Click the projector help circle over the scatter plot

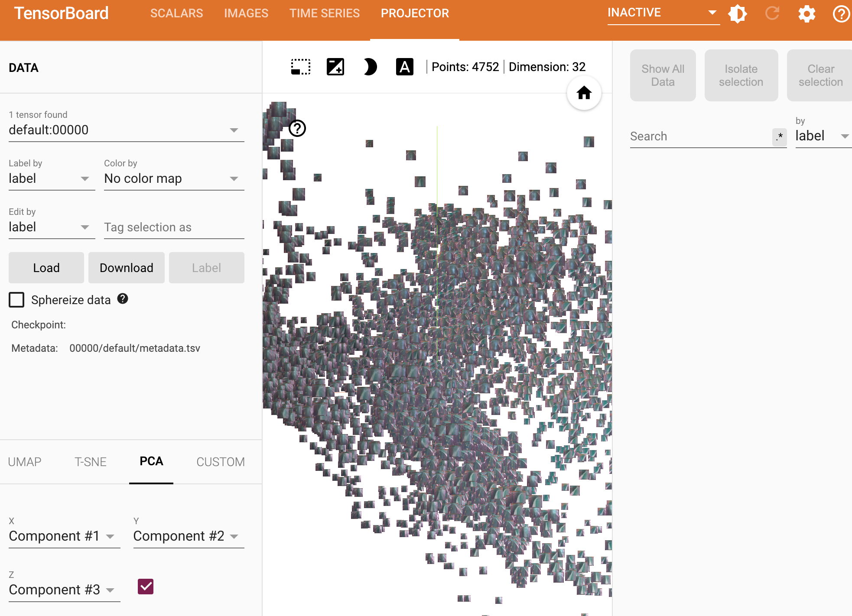tap(297, 128)
